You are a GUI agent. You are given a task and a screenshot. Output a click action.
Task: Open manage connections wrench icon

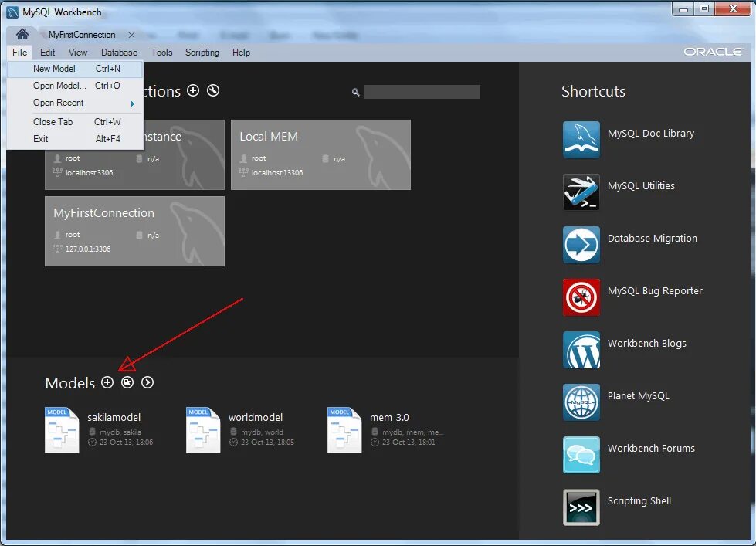213,90
